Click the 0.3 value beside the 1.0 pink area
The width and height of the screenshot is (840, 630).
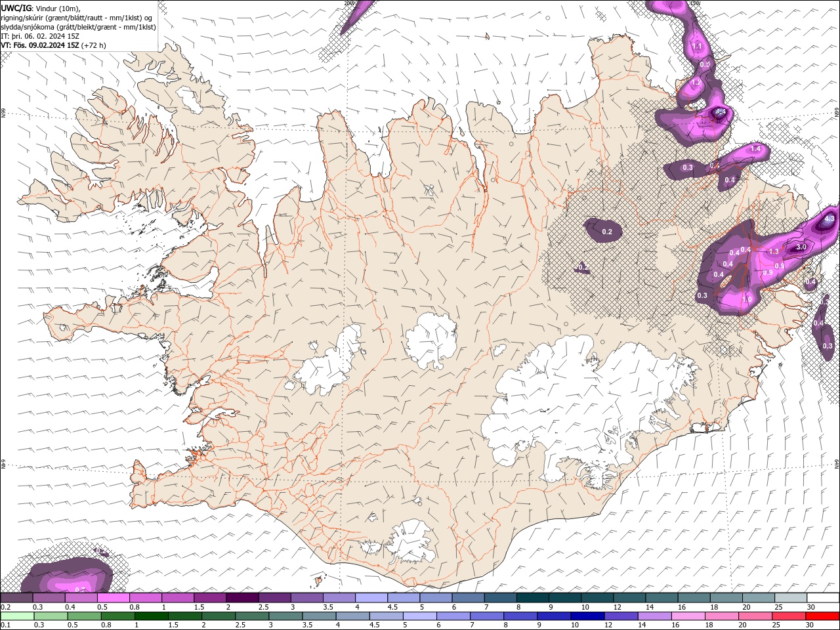pyautogui.click(x=702, y=295)
